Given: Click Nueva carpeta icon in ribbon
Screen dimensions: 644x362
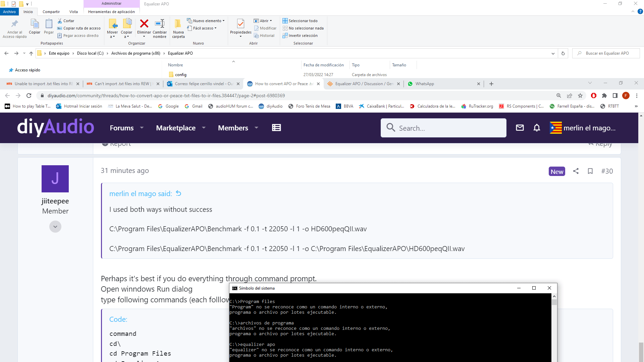Looking at the screenshot, I should (178, 23).
